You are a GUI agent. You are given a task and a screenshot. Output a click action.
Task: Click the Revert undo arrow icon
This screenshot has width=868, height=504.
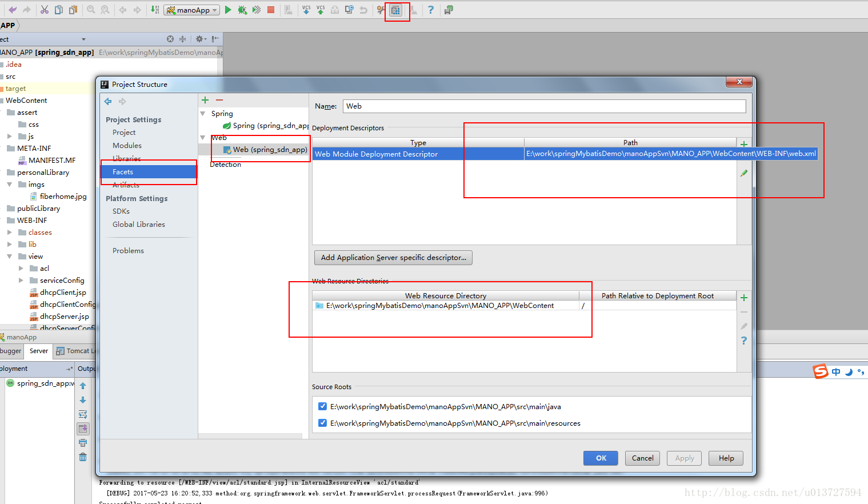coord(363,10)
